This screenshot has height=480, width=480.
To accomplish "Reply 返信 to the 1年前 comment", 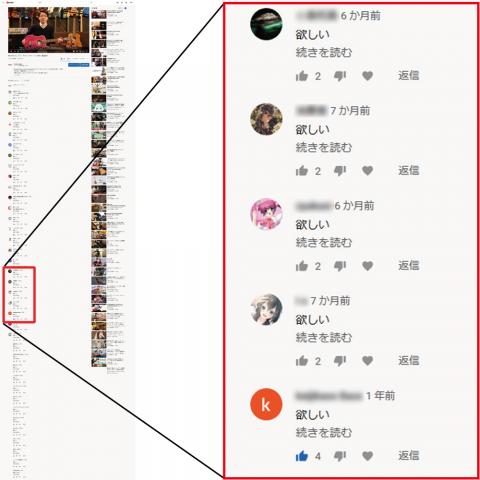I will tap(409, 455).
